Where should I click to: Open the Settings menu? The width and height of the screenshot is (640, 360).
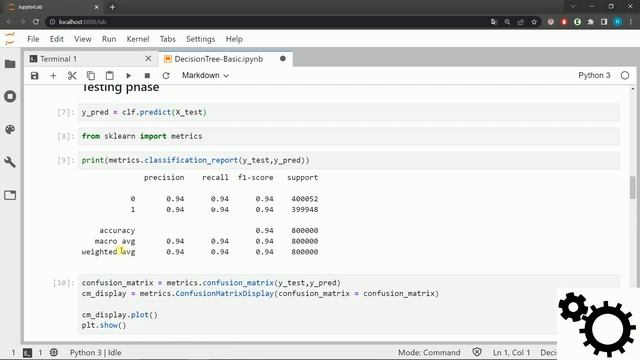coord(200,39)
